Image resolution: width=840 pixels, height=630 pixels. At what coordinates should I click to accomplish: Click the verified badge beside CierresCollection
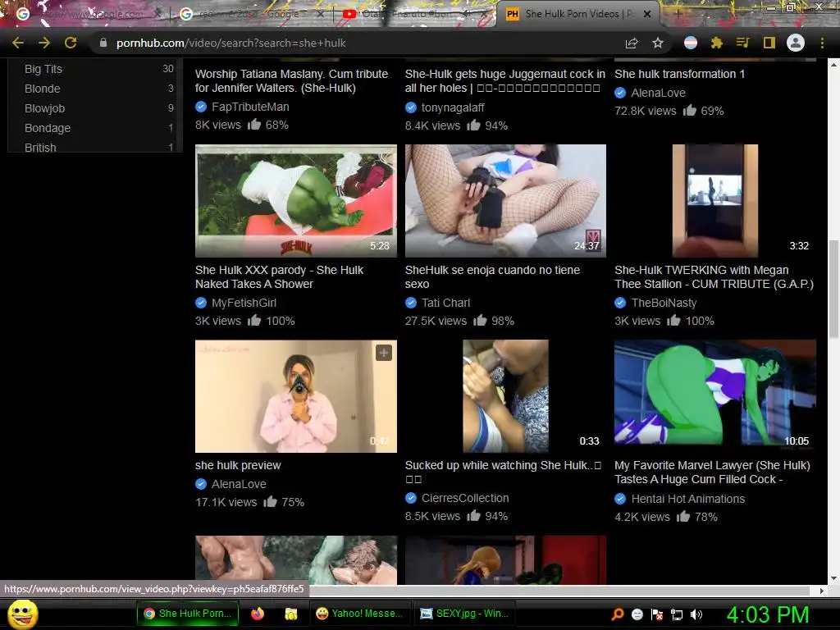[x=411, y=498]
